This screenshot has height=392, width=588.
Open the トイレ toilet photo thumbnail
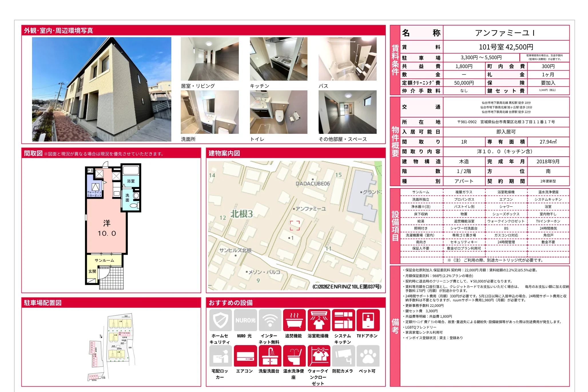tap(278, 112)
